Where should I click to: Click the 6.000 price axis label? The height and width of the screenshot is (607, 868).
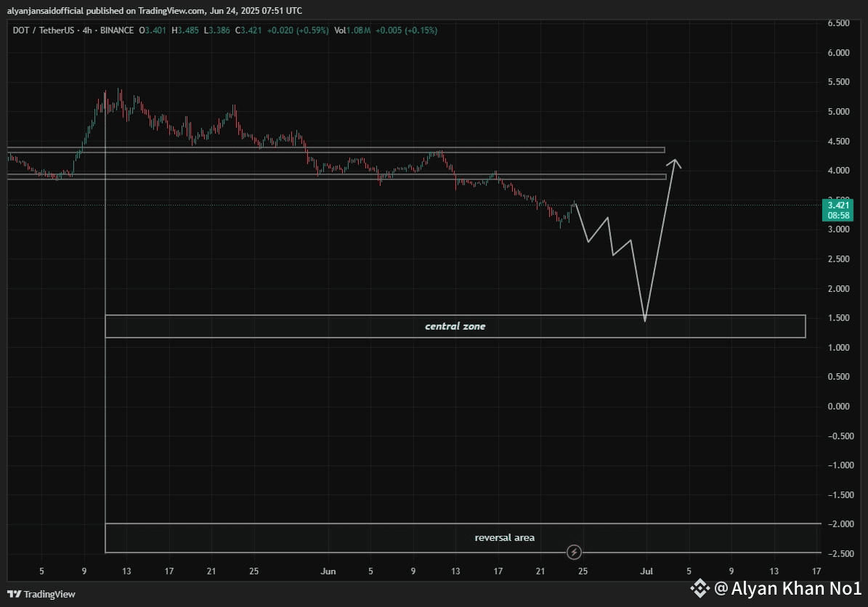pyautogui.click(x=839, y=52)
